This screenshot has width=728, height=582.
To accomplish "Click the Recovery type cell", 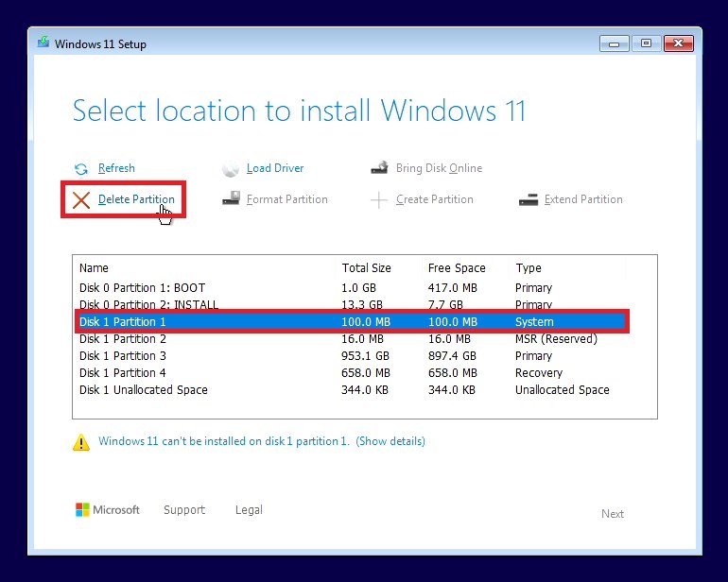I will coord(539,373).
